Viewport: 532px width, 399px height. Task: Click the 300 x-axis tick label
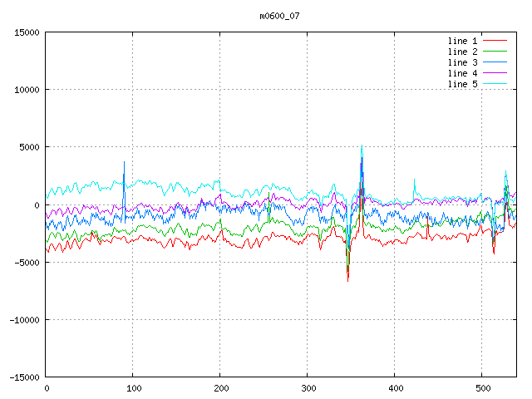coord(307,388)
